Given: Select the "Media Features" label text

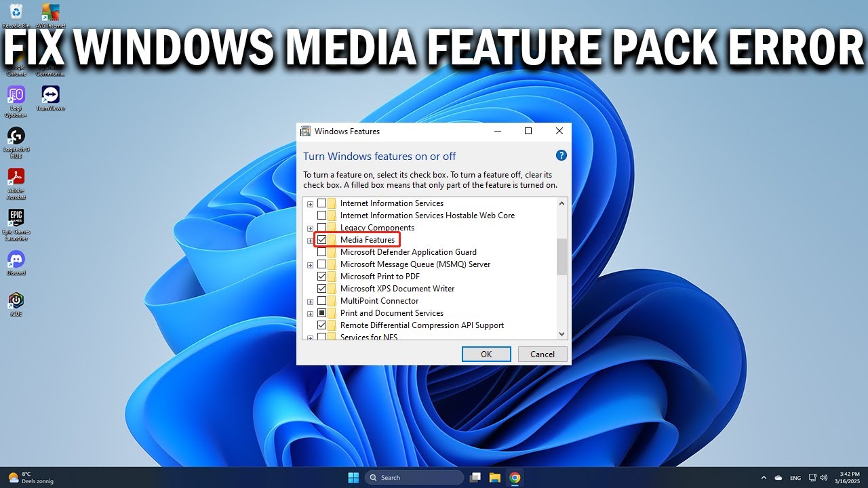Looking at the screenshot, I should [x=368, y=240].
